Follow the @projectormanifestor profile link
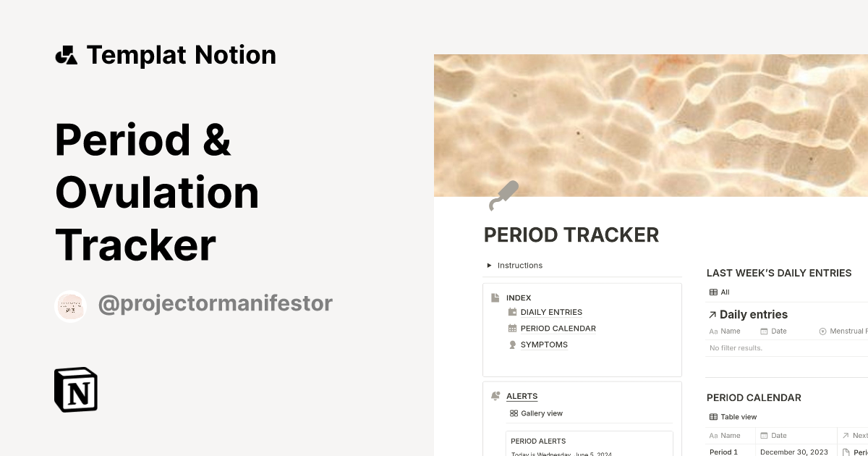The width and height of the screenshot is (868, 456). tap(216, 303)
